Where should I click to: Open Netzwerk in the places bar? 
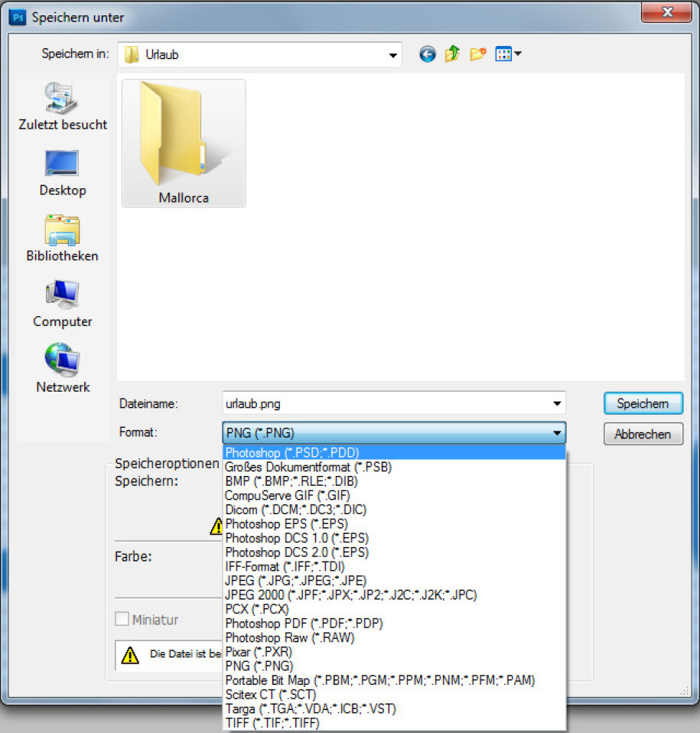[63, 369]
